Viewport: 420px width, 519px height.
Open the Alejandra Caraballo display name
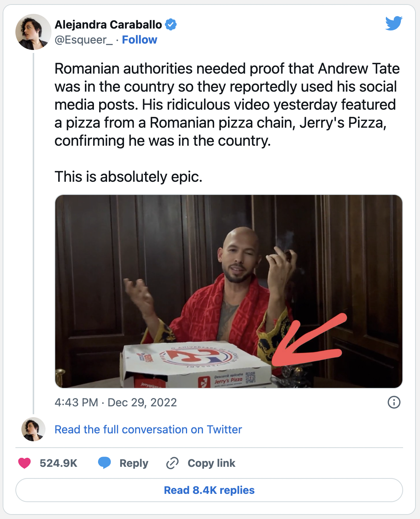point(108,25)
